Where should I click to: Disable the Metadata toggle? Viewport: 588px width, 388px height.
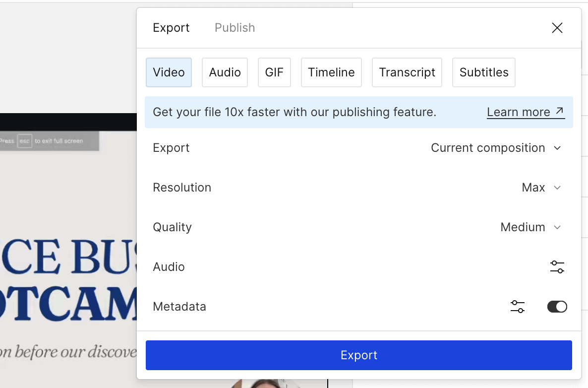(557, 306)
